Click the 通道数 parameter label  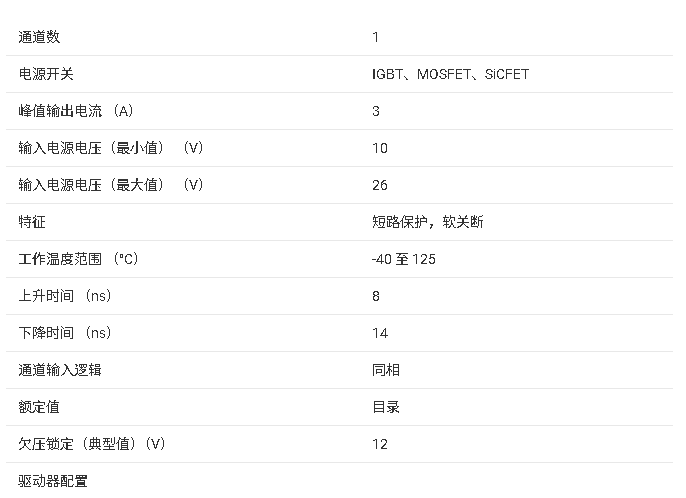39,37
